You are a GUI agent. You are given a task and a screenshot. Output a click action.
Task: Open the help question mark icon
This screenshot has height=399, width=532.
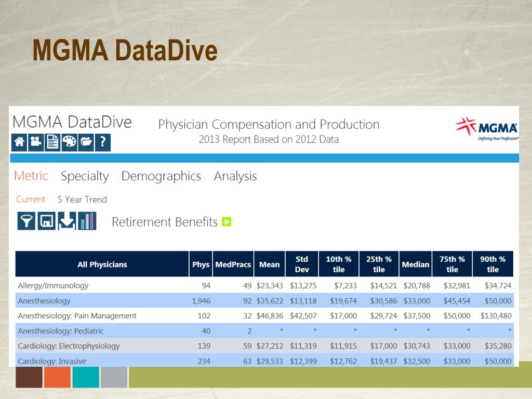(x=102, y=142)
